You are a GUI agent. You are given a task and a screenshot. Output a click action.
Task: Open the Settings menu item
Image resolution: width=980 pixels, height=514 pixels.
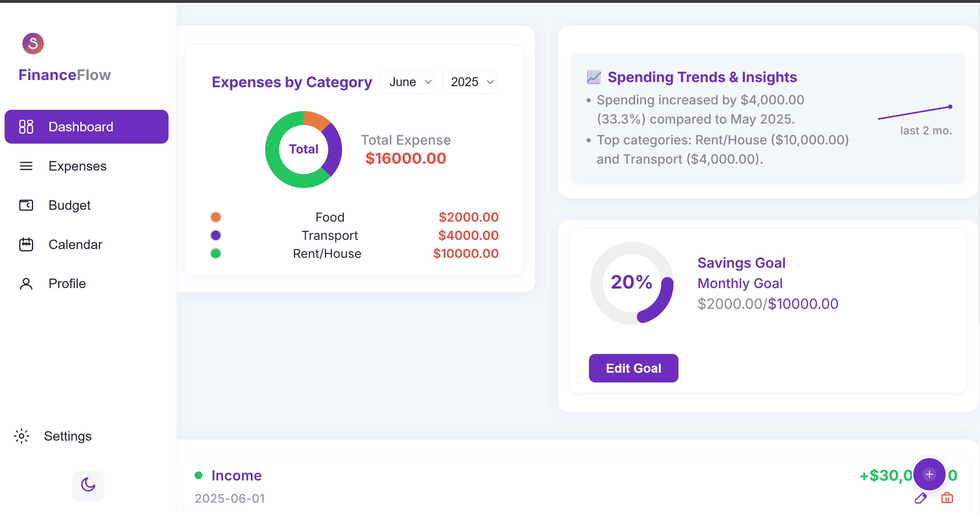coord(68,436)
